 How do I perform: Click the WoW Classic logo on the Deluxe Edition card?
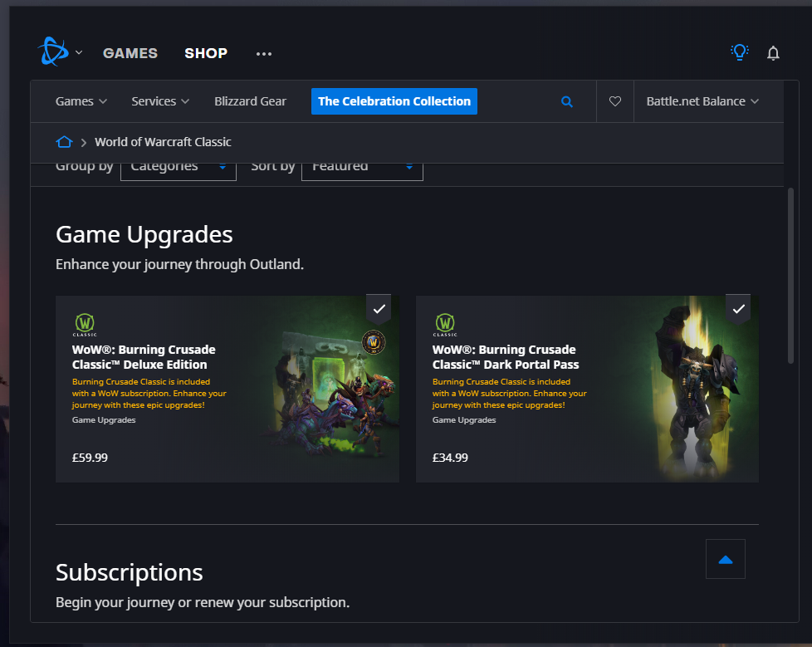(85, 325)
